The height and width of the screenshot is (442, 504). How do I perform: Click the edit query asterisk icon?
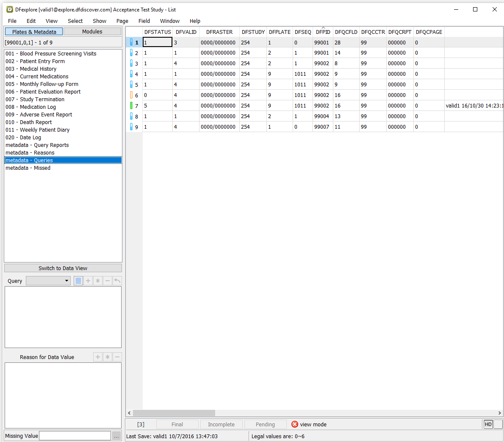tap(98, 281)
